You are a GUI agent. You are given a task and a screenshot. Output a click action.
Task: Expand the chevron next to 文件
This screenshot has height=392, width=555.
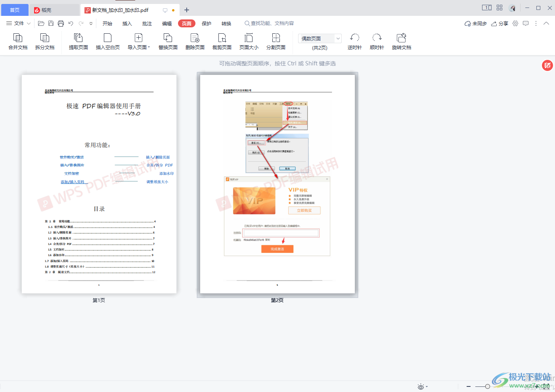[29, 23]
